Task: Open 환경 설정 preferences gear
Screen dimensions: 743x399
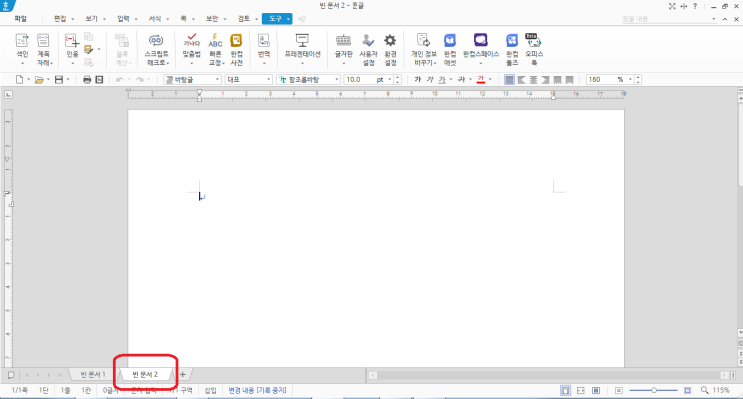Action: tap(390, 49)
